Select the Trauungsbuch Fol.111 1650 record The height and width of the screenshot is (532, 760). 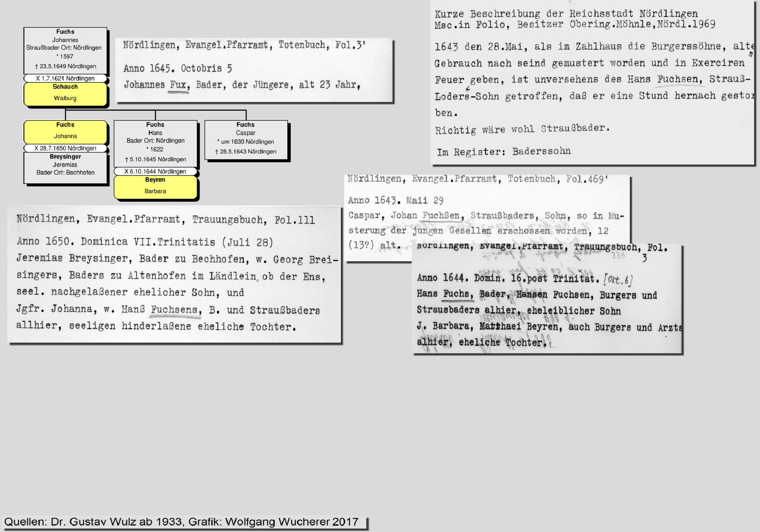click(x=174, y=274)
